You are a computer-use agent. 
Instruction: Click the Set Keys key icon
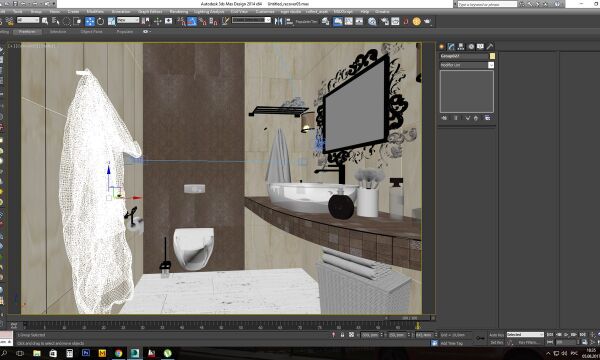click(x=480, y=338)
